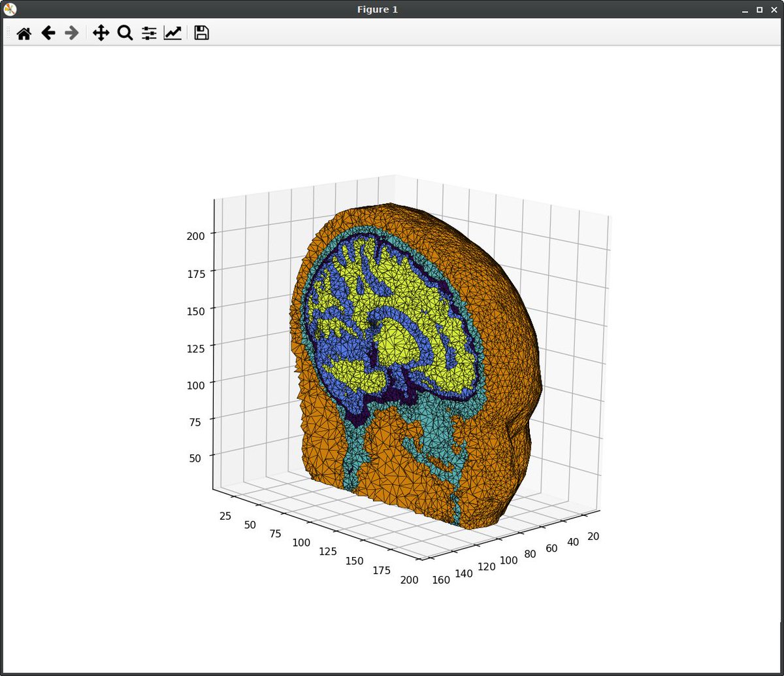Go back to the previous view

48,33
